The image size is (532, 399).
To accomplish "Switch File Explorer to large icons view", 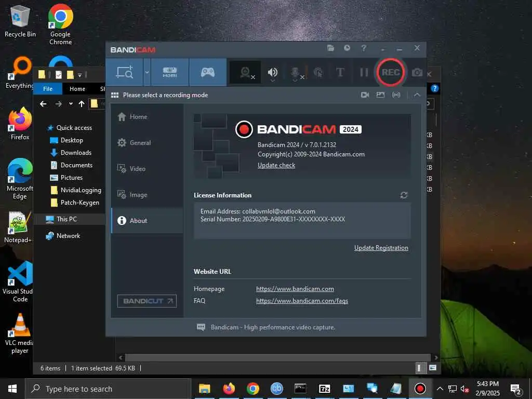I will pos(433,368).
